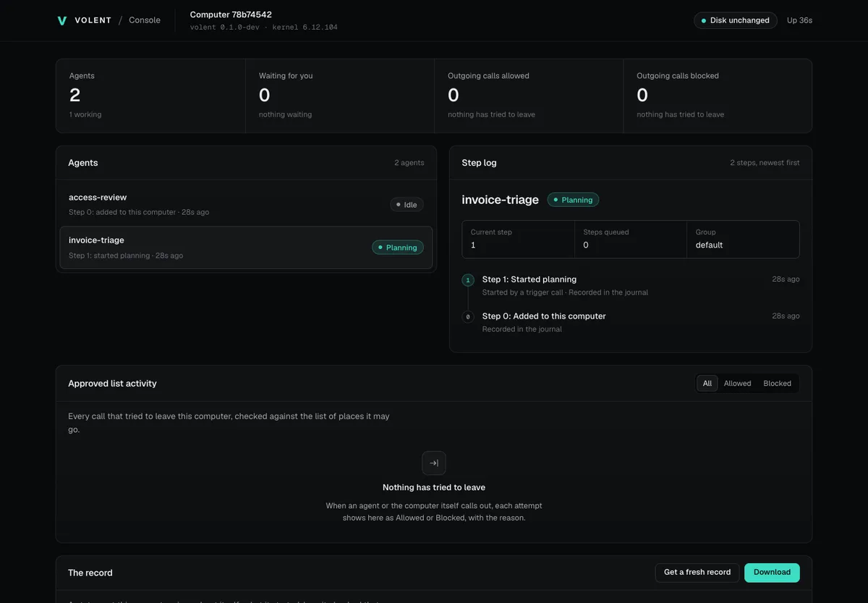Select the access-review agent row
This screenshot has height=603, width=868.
point(246,204)
